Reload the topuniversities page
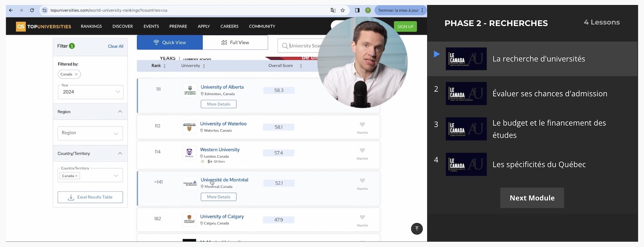644x247 pixels. coord(32,10)
